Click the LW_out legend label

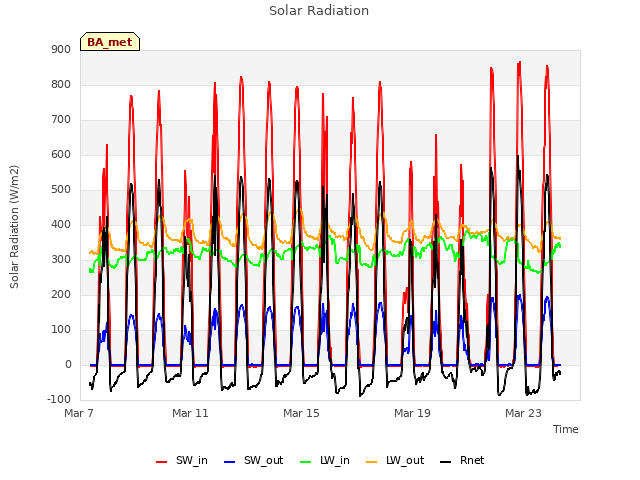pyautogui.click(x=405, y=460)
